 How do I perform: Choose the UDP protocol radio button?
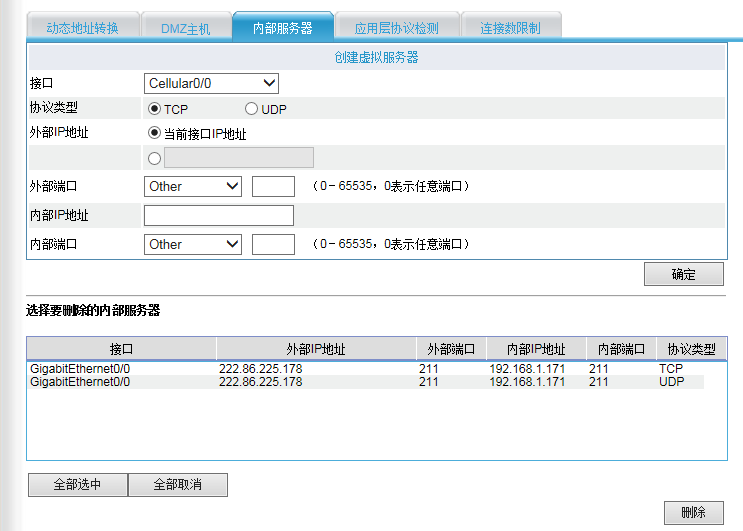click(x=251, y=109)
